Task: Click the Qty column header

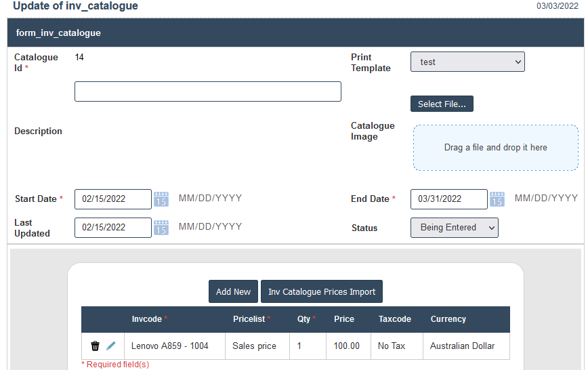Action: pos(306,319)
